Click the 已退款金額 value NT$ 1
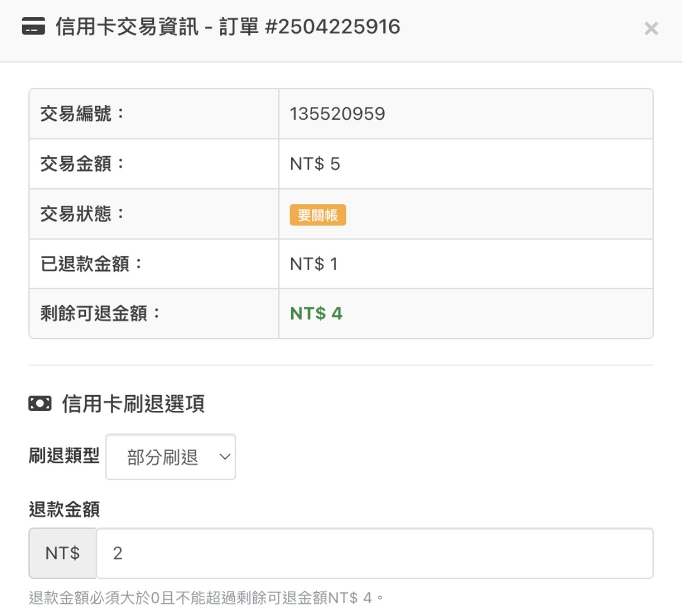The width and height of the screenshot is (682, 616). tap(313, 264)
